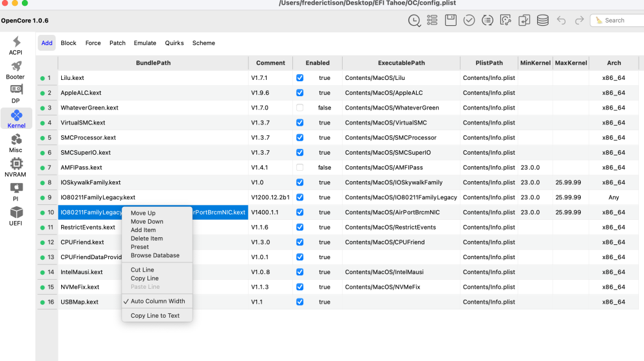Choose Copy Line in context menu
Screen dimensions: 644x361
point(157,278)
